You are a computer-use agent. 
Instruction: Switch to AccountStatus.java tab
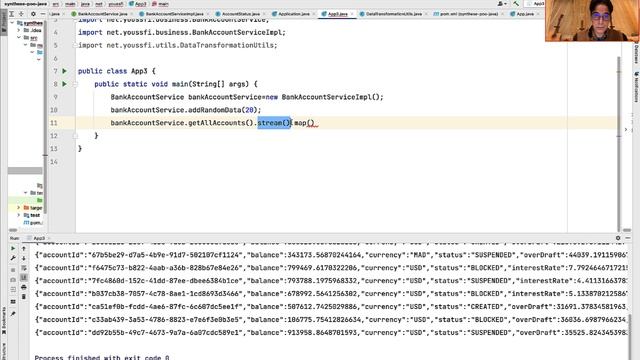tap(240, 14)
